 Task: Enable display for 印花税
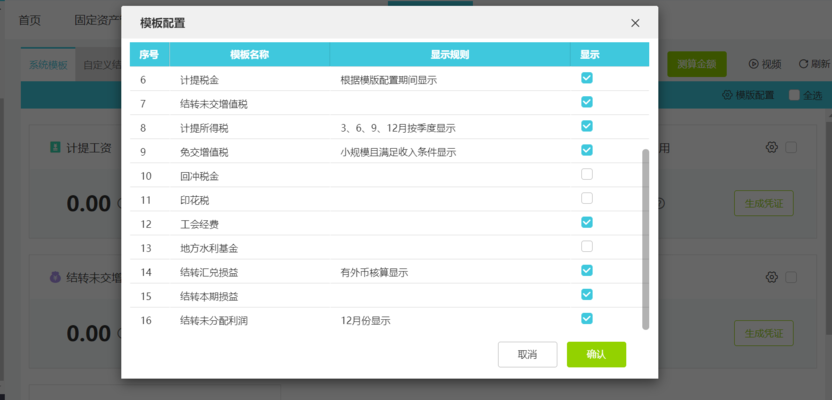(587, 198)
